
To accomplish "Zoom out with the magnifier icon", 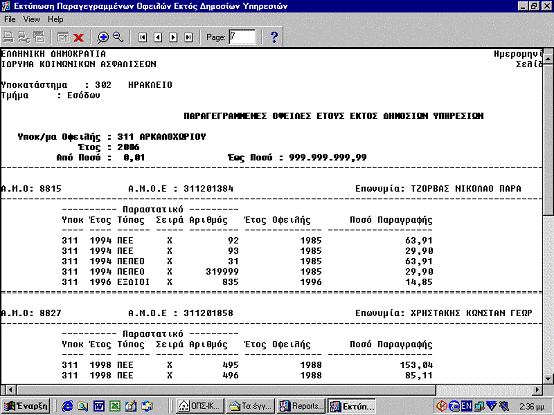I will point(118,37).
